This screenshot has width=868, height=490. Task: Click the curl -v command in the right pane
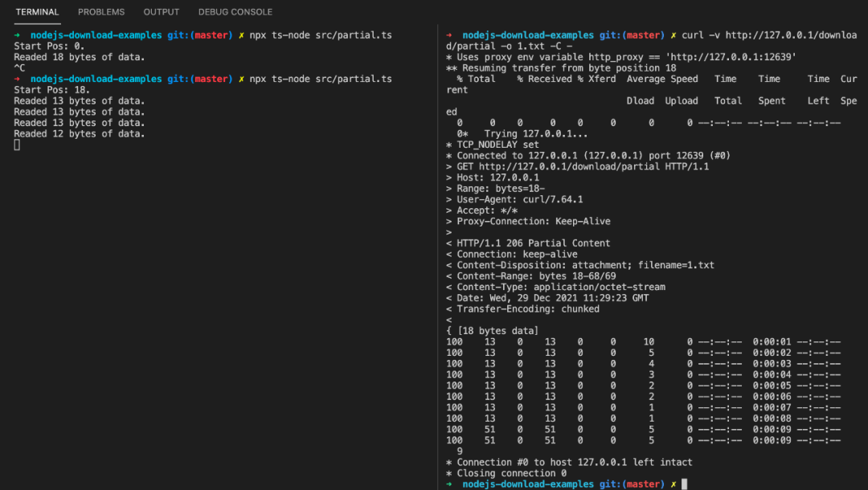[652, 40]
